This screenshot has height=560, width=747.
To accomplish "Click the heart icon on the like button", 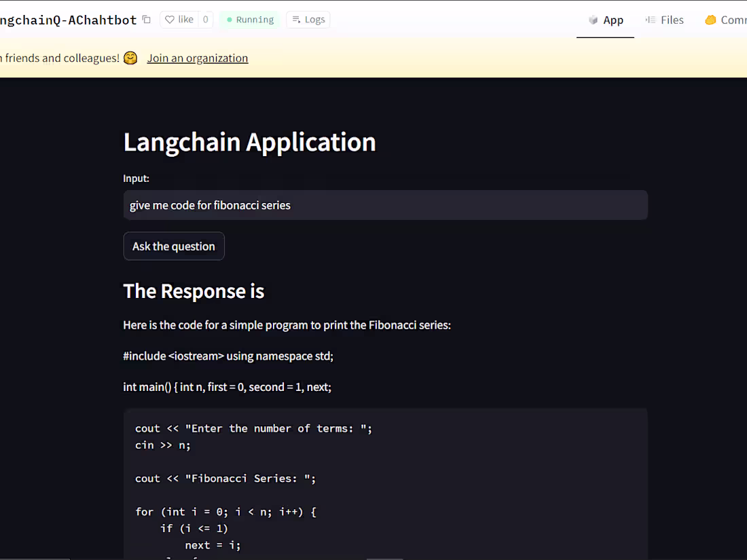I will click(169, 19).
